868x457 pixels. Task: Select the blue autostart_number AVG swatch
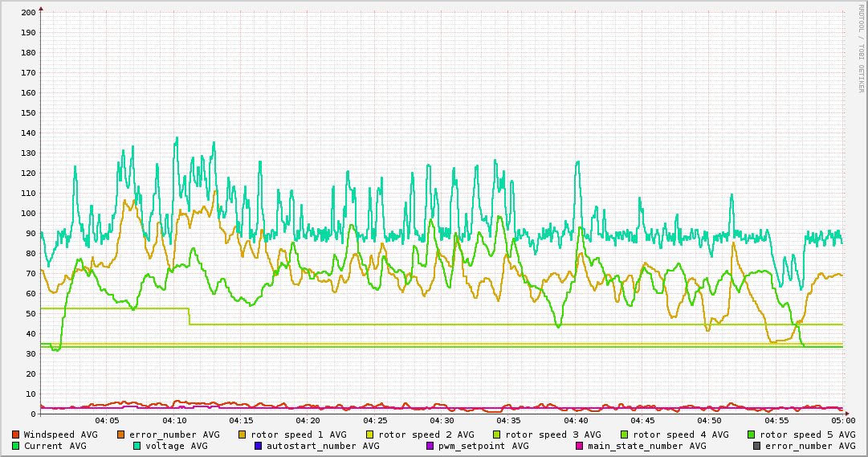point(259,446)
